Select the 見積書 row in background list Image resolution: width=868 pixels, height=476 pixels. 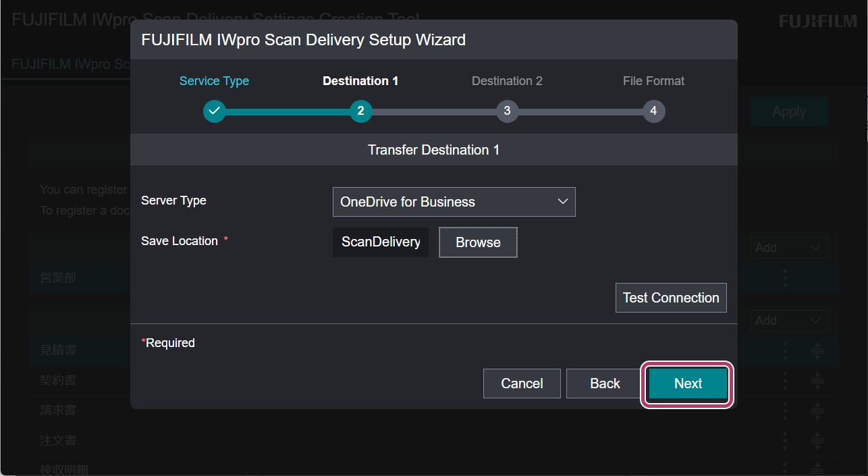click(433, 350)
